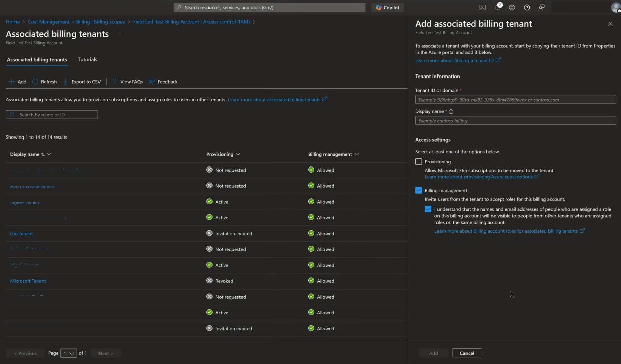Screen dimensions: 621x364
Task: Click the Tenant ID or domain field
Action: click(x=515, y=100)
